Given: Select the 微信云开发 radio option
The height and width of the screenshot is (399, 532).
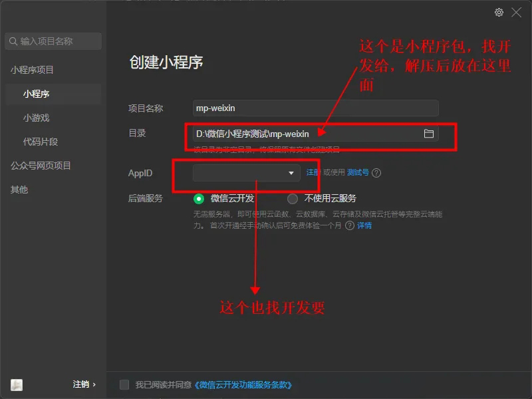Looking at the screenshot, I should tap(199, 198).
